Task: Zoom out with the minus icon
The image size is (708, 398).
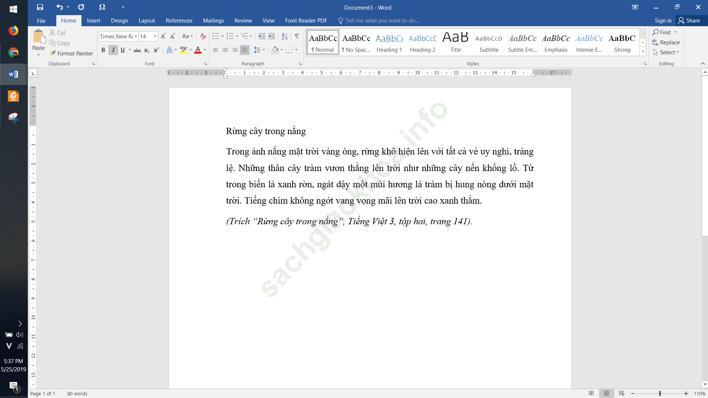Action: 633,393
